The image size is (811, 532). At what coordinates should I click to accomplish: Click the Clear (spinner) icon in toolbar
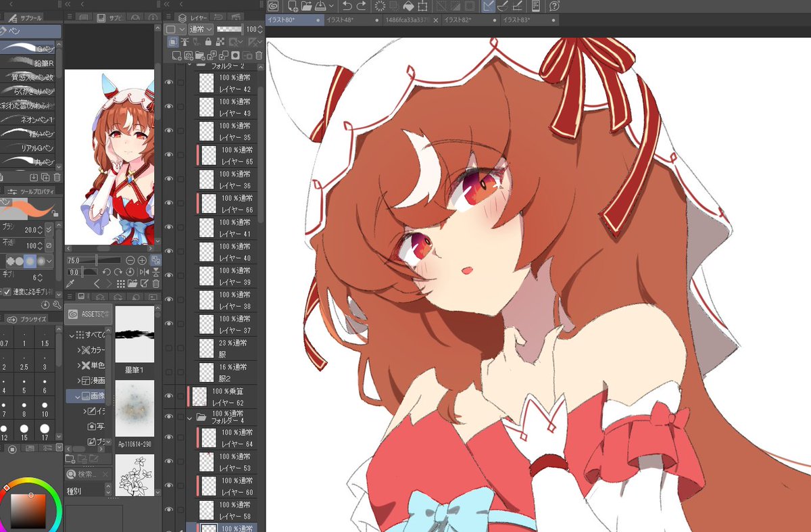point(380,6)
